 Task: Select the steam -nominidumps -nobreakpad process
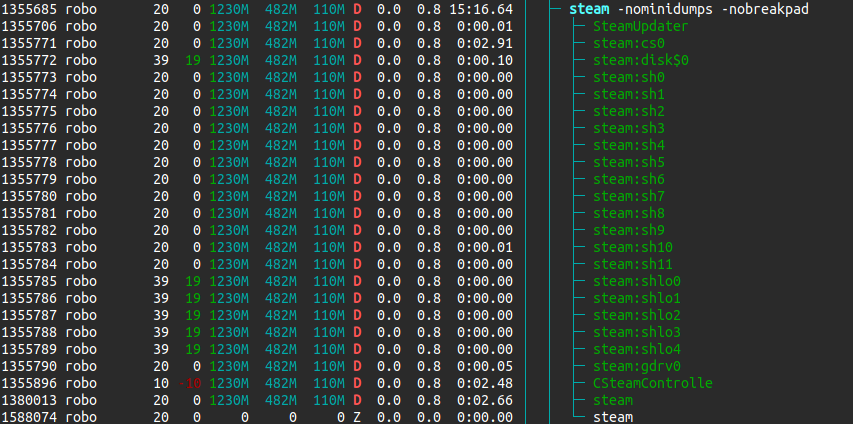(x=688, y=9)
